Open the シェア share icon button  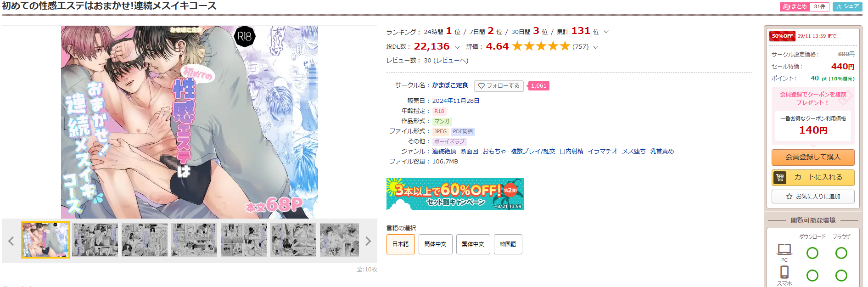click(x=847, y=6)
